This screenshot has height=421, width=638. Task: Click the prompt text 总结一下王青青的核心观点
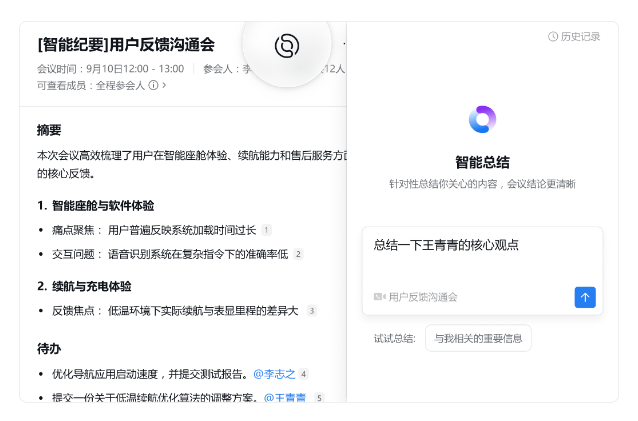[446, 245]
